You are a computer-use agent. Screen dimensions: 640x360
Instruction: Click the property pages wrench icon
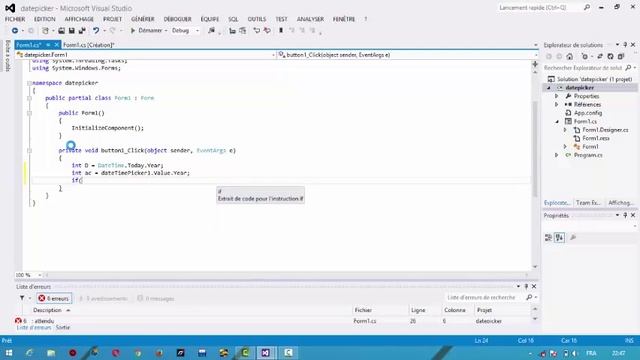click(x=573, y=238)
